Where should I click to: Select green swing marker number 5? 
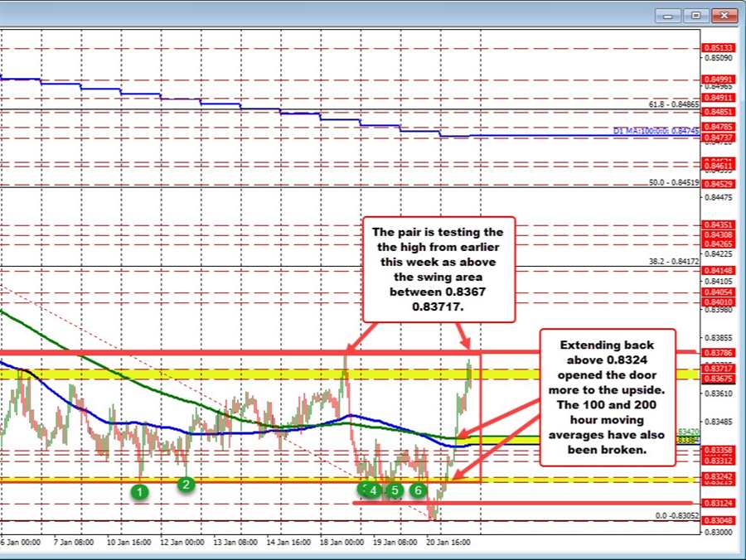coord(395,490)
